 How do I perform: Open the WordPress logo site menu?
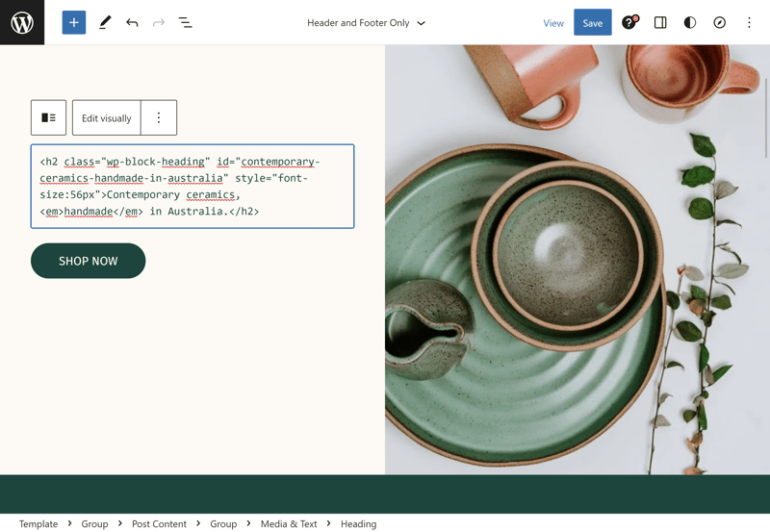(x=22, y=22)
